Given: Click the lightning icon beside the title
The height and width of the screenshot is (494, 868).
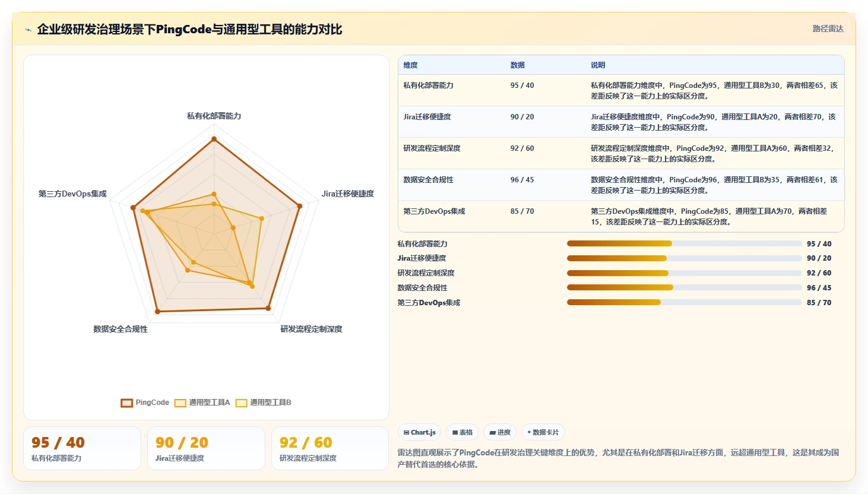Looking at the screenshot, I should tap(28, 30).
